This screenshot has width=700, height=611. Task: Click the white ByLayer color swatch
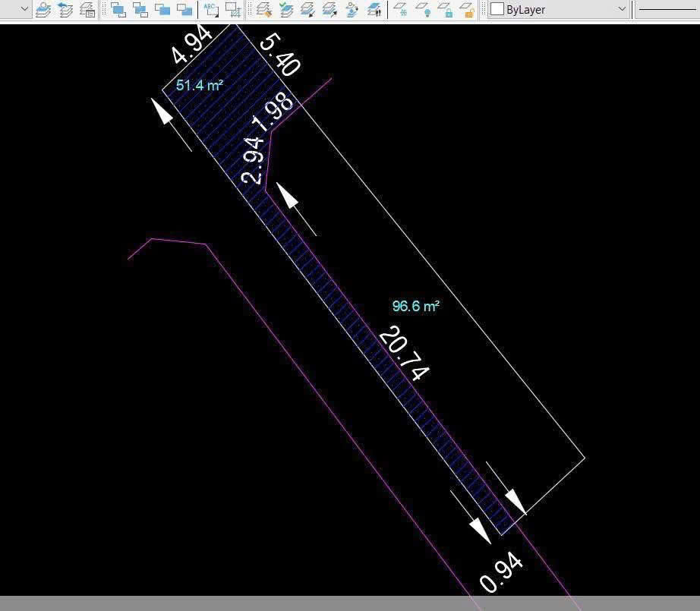point(497,10)
